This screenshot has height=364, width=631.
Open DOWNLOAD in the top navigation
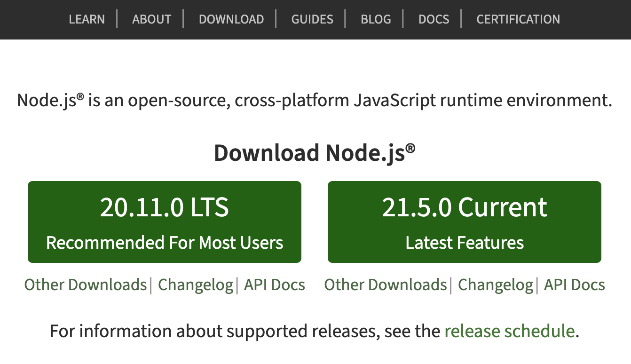point(231,19)
